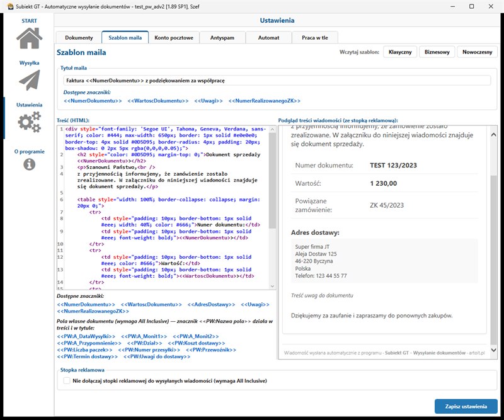
Task: Insert <<NumerDokumentu>> tag under the mail title
Action: click(93, 101)
